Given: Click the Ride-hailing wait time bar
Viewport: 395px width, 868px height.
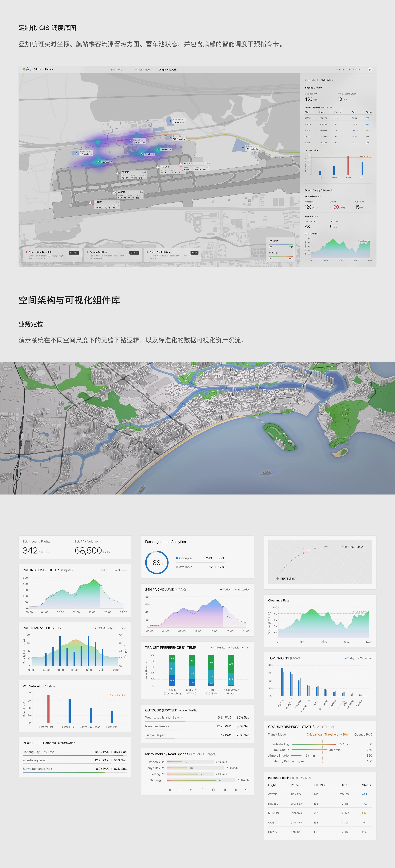Looking at the screenshot, I should pyautogui.click(x=314, y=744).
